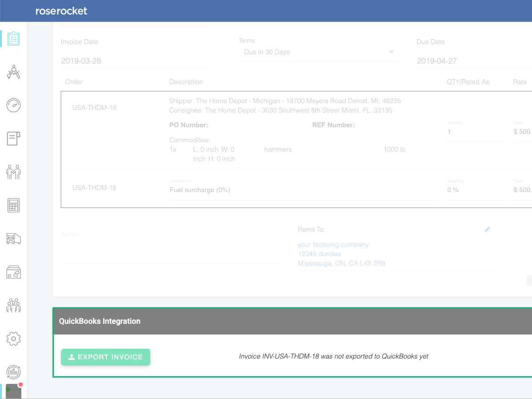Open the dashboard gauge icon in sidebar
This screenshot has width=532, height=399.
[x=14, y=105]
